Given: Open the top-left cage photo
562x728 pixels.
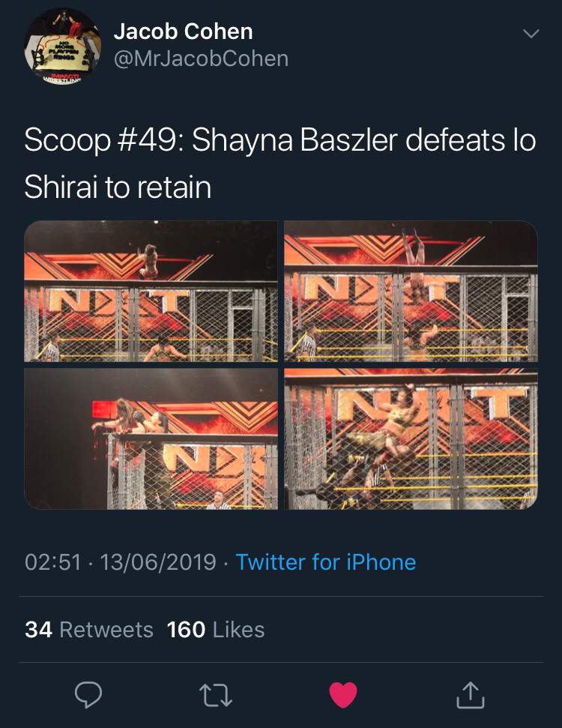Looking at the screenshot, I should tap(151, 291).
